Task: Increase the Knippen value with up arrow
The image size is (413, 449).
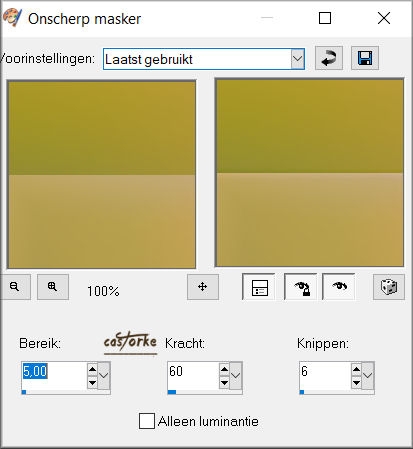Action: (356, 369)
